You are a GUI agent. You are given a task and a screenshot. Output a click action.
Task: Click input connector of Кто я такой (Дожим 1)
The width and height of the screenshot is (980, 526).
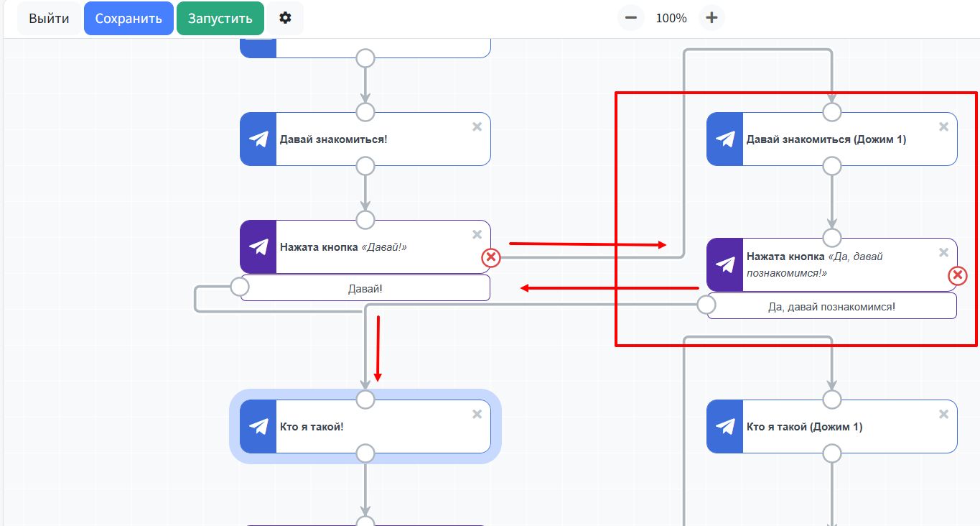(x=832, y=400)
